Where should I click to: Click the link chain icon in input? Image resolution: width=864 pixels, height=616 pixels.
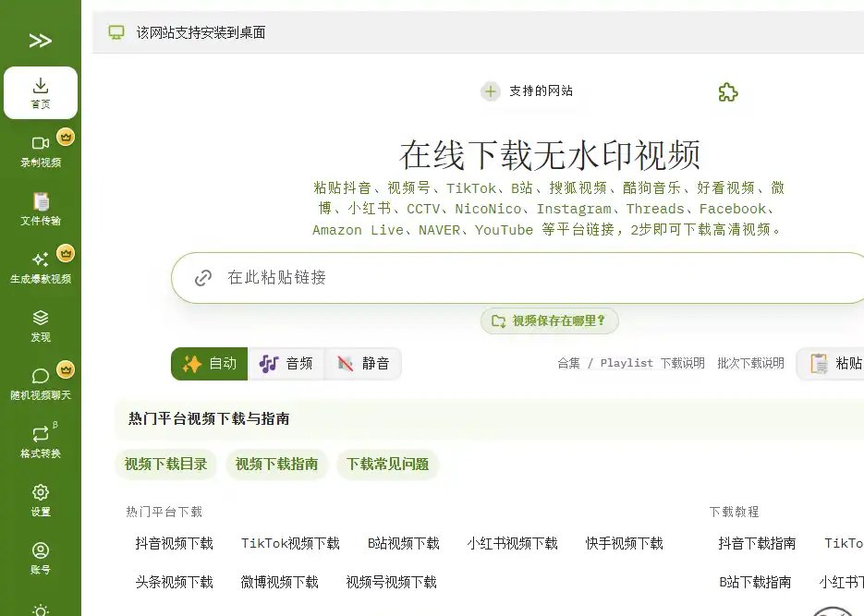pyautogui.click(x=203, y=278)
